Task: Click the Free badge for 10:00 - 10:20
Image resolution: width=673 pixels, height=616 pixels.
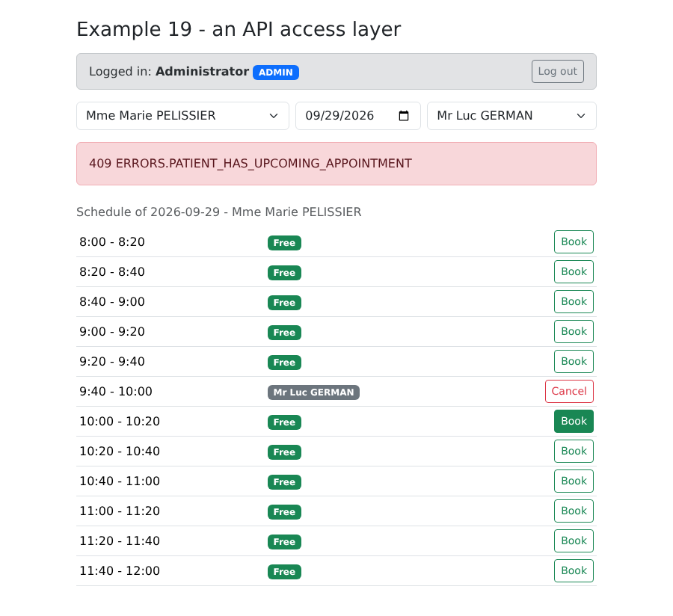Action: (x=285, y=422)
